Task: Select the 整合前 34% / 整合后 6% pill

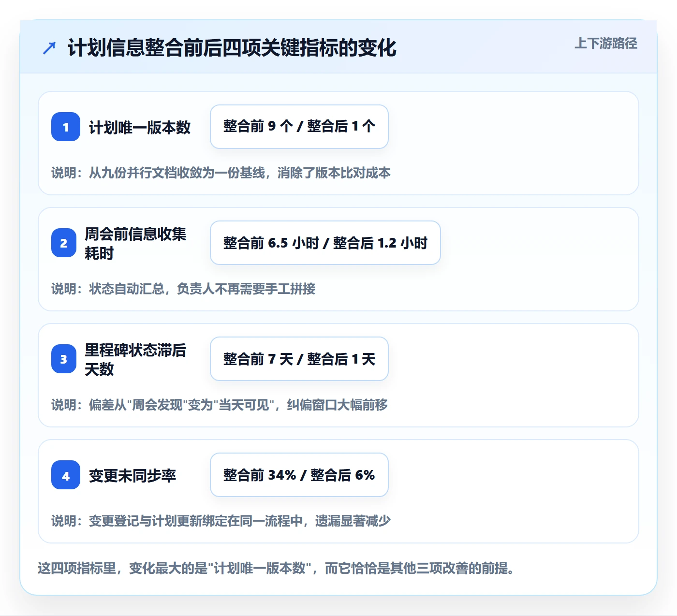Action: click(299, 475)
